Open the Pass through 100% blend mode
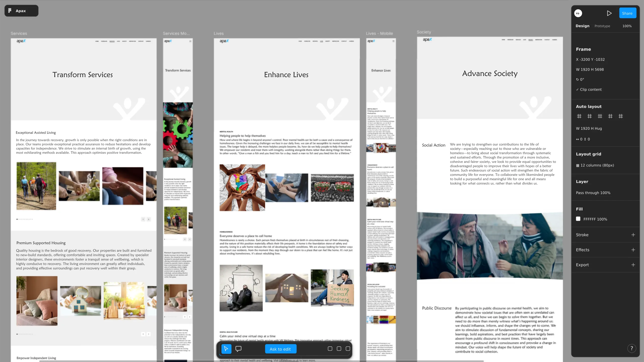 point(593,193)
